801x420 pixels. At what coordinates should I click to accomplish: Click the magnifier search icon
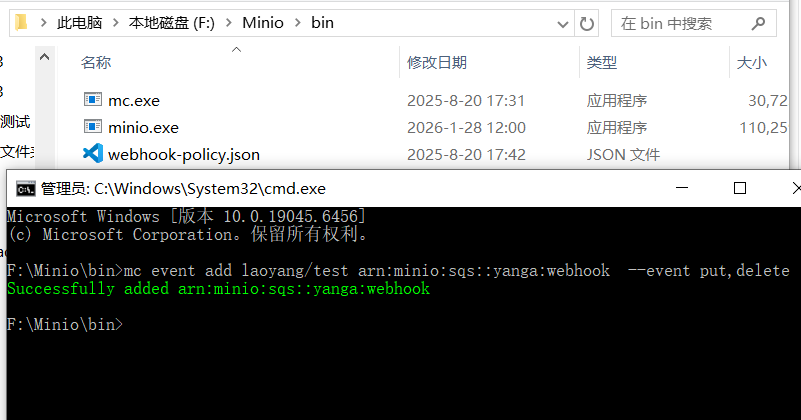[759, 24]
